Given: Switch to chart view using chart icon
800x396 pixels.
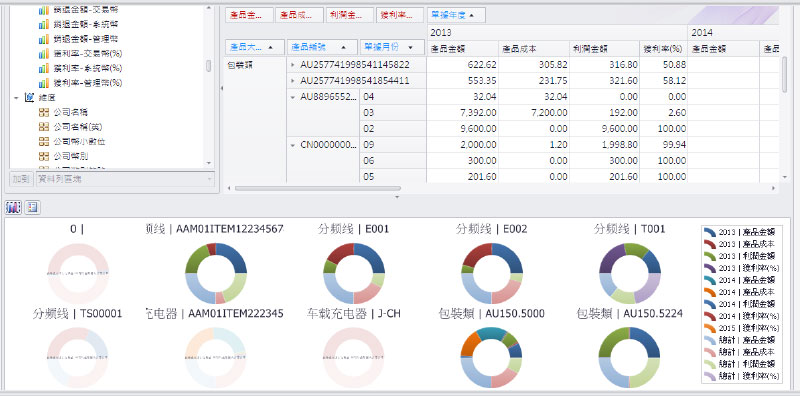Looking at the screenshot, I should (13, 207).
